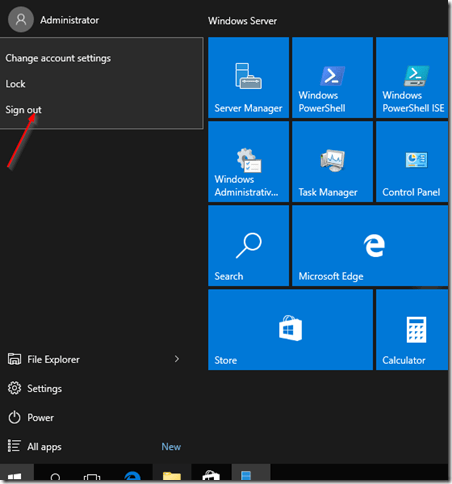Launch the Task Manager tile

[x=332, y=162]
